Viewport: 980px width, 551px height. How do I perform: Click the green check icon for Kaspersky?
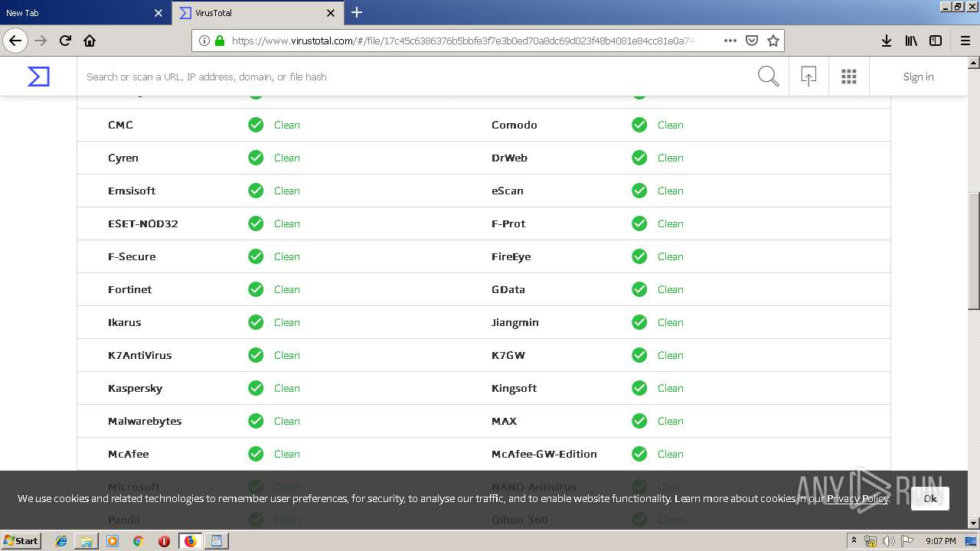click(256, 388)
